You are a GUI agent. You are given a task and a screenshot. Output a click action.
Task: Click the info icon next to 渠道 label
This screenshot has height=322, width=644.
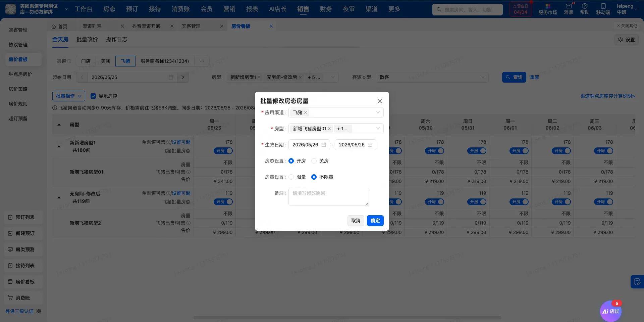(x=69, y=61)
